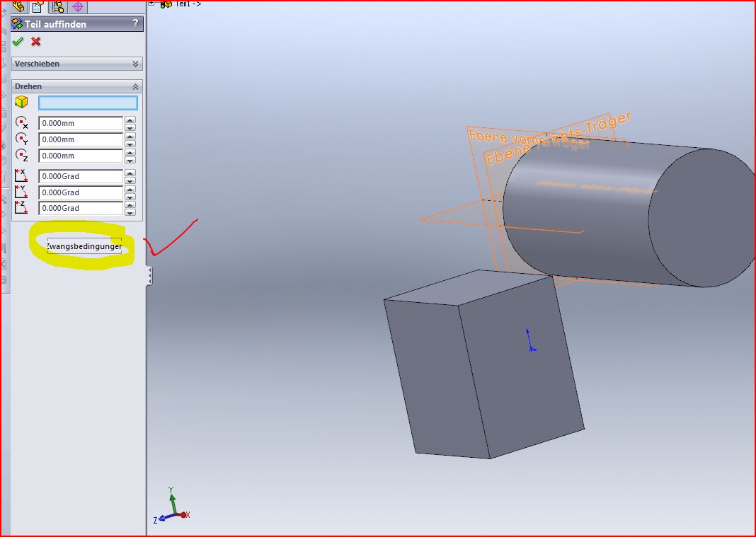Increase the Y rotation angle
The height and width of the screenshot is (537, 756).
[130, 189]
